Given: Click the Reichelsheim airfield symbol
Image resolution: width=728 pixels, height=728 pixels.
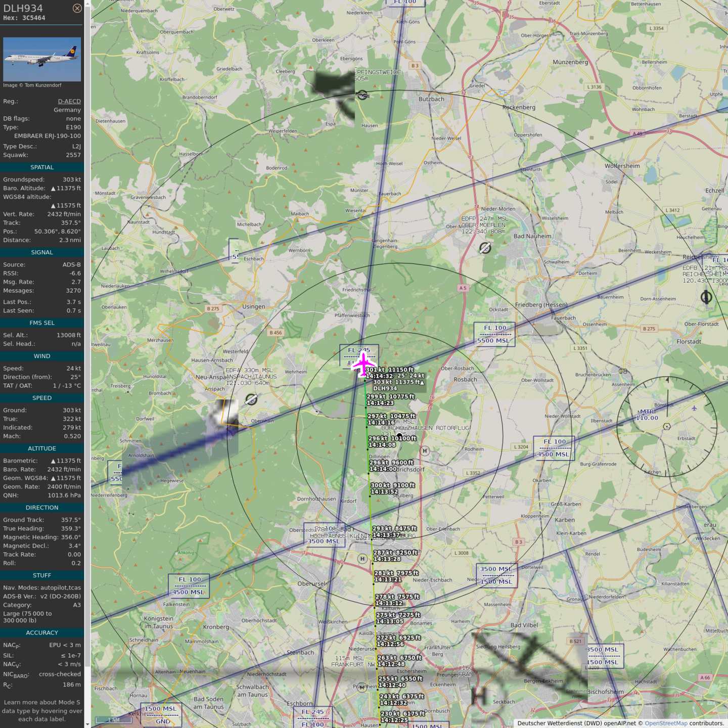Looking at the screenshot, I should [706, 297].
